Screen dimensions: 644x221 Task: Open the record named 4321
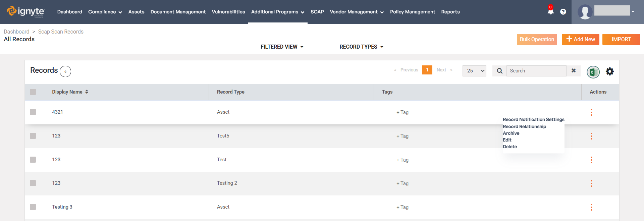(57, 112)
